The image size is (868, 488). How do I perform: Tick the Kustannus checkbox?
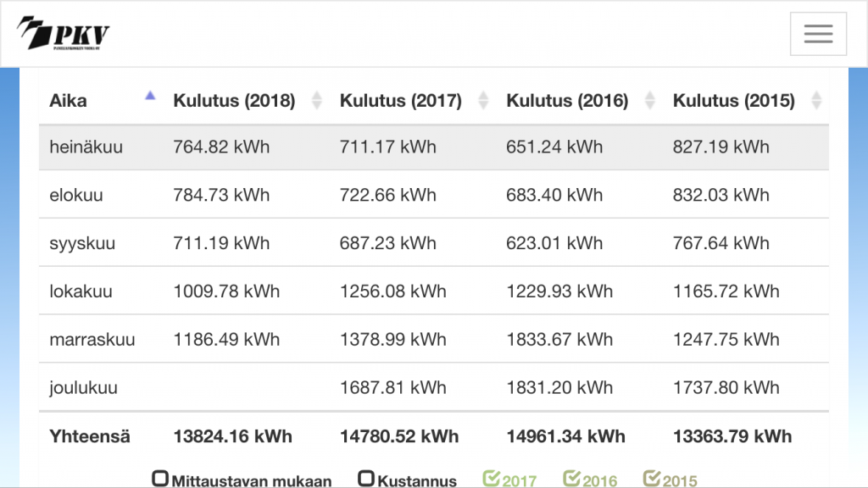[366, 480]
